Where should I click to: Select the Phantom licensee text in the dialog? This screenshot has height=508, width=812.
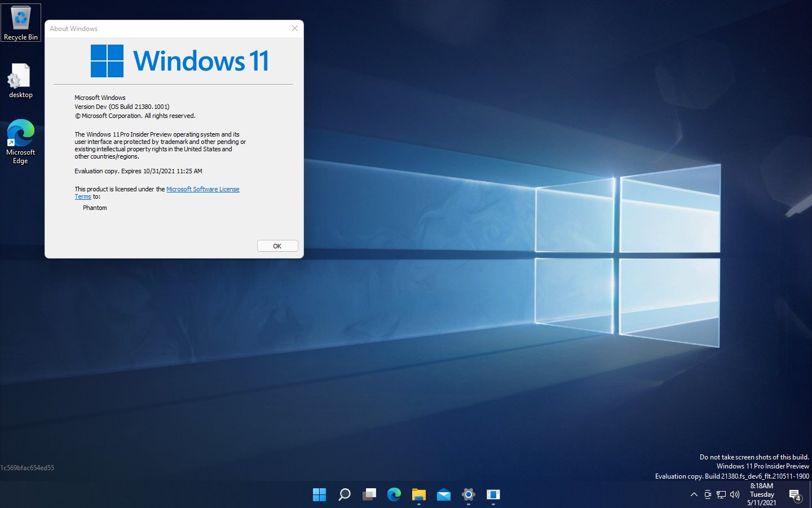(95, 208)
